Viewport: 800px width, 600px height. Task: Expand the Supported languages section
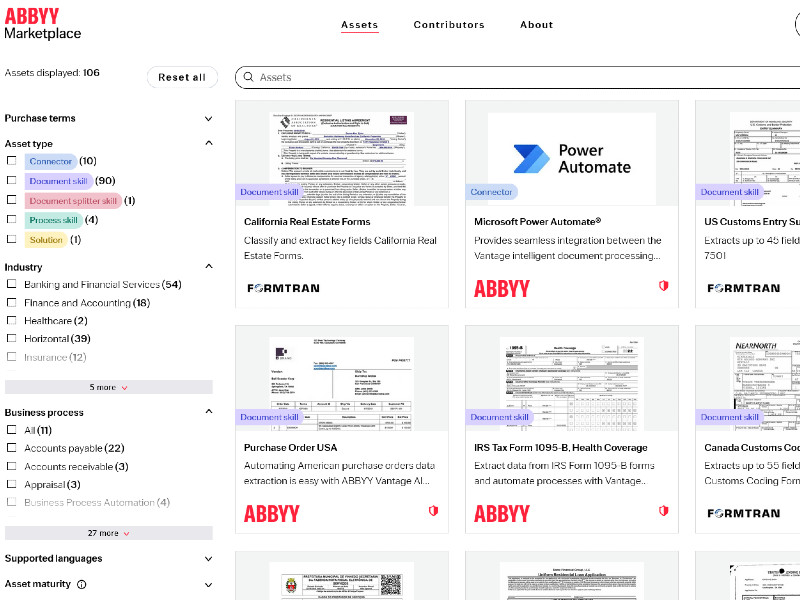[x=208, y=559]
